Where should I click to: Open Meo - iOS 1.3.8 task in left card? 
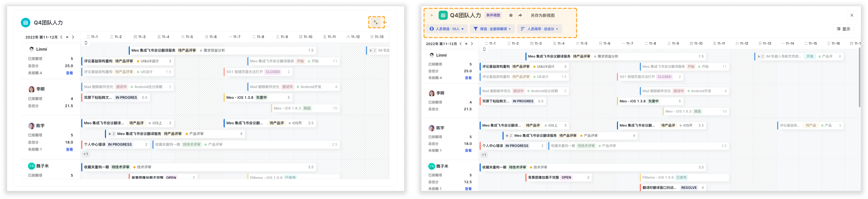258,98
